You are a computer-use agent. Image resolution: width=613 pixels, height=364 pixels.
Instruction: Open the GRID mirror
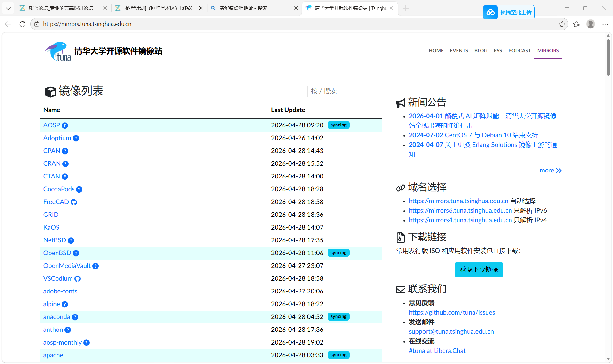[51, 215]
